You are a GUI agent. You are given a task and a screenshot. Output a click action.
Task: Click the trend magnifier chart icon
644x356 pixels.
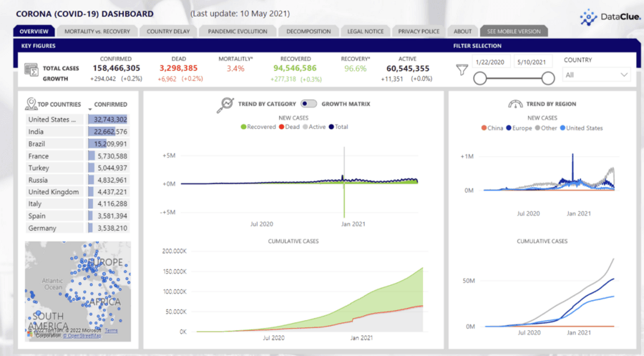(225, 105)
